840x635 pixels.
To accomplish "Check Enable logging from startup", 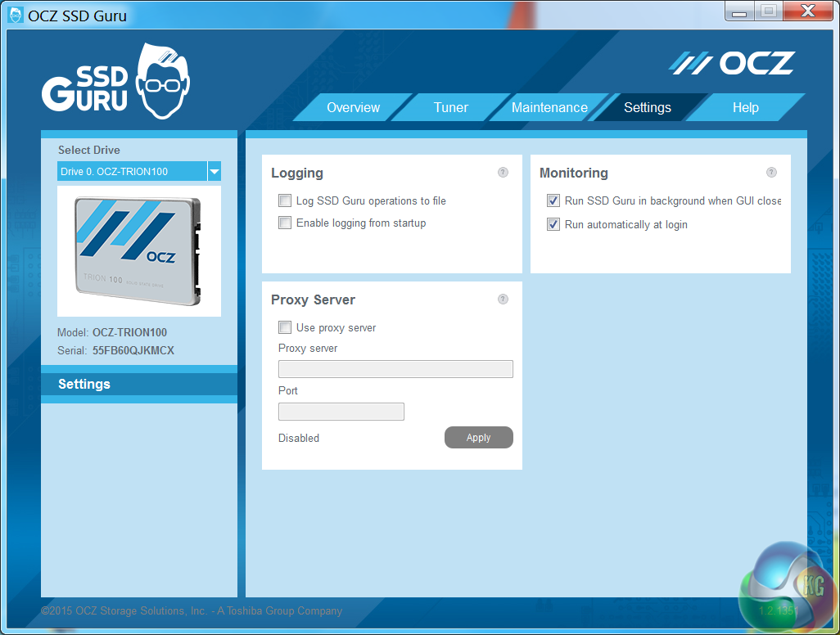I will point(284,223).
